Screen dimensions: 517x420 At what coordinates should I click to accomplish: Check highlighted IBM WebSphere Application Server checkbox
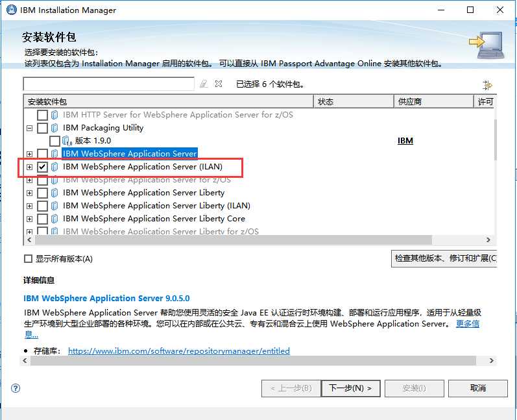(x=42, y=153)
